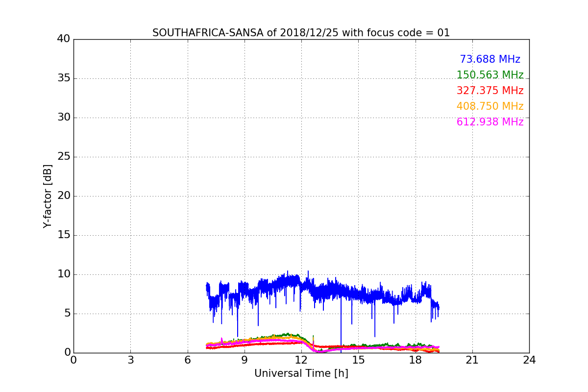Click the x-axis tick label 18
Image resolution: width=588 pixels, height=392 pixels.
(416, 360)
